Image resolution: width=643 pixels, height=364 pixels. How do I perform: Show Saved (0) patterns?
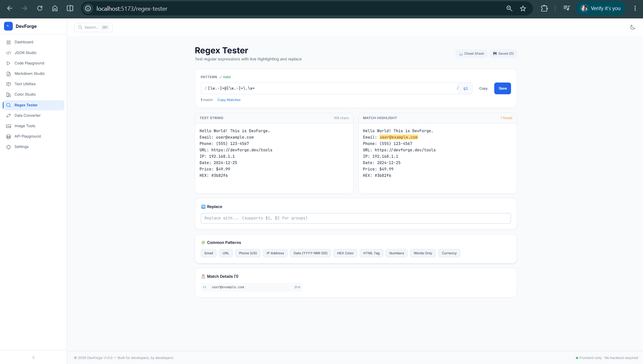pyautogui.click(x=503, y=54)
